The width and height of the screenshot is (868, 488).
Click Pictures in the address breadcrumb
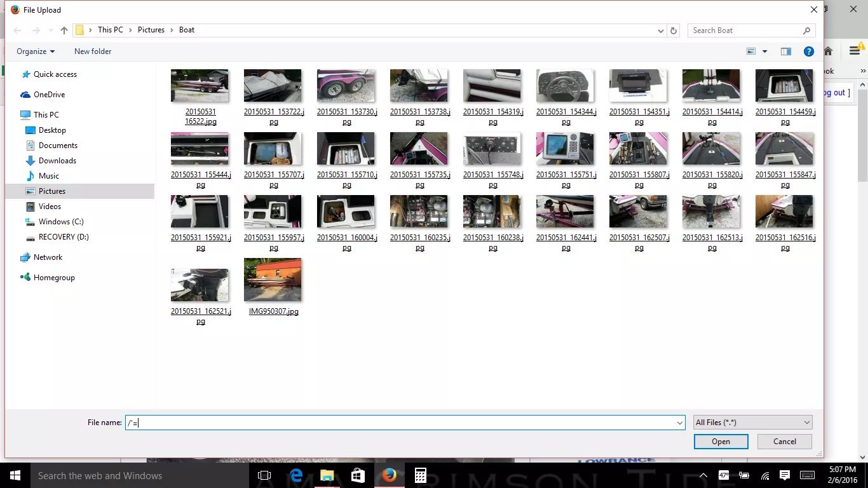click(x=151, y=30)
